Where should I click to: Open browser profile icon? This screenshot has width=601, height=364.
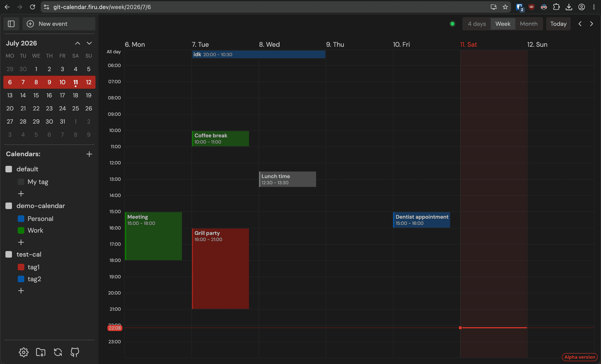[581, 7]
